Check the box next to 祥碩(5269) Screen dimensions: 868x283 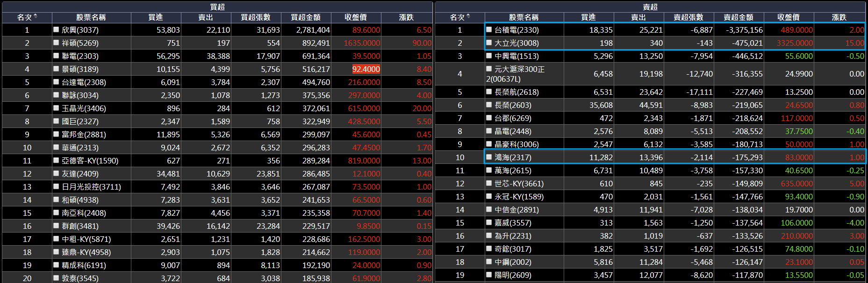56,42
